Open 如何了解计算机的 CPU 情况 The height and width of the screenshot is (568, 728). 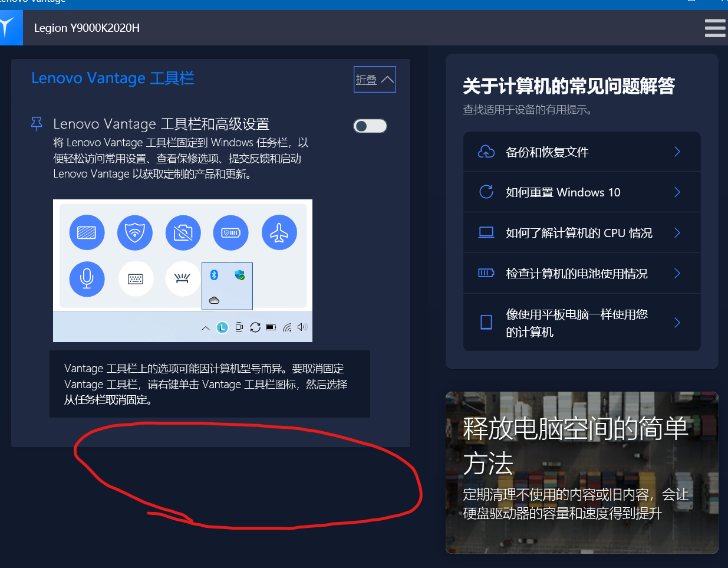[582, 232]
